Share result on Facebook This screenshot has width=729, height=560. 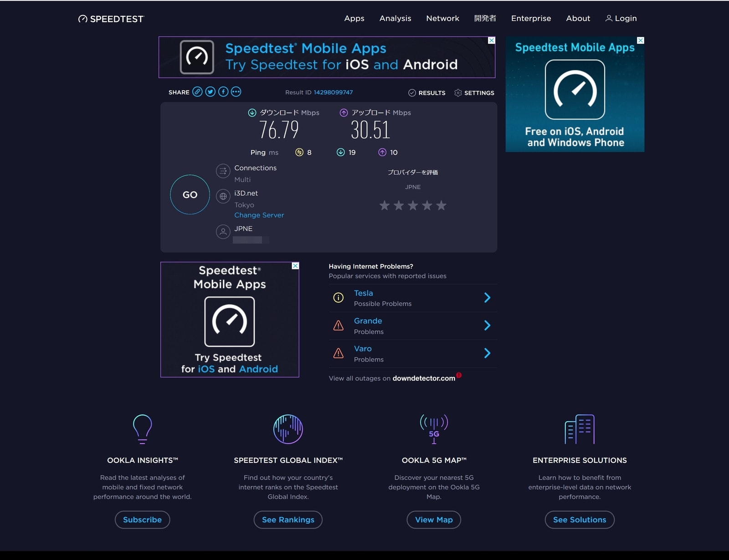pos(223,92)
